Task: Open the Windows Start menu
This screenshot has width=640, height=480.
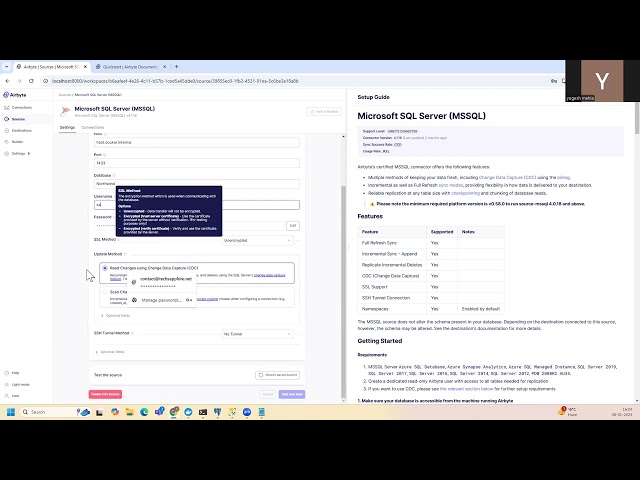Action: pos(11,412)
